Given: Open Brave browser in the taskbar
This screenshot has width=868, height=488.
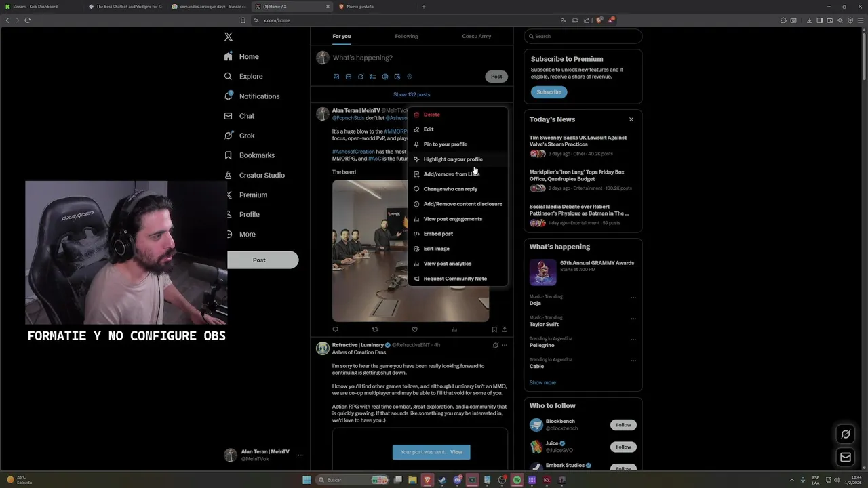Looking at the screenshot, I should [x=427, y=480].
